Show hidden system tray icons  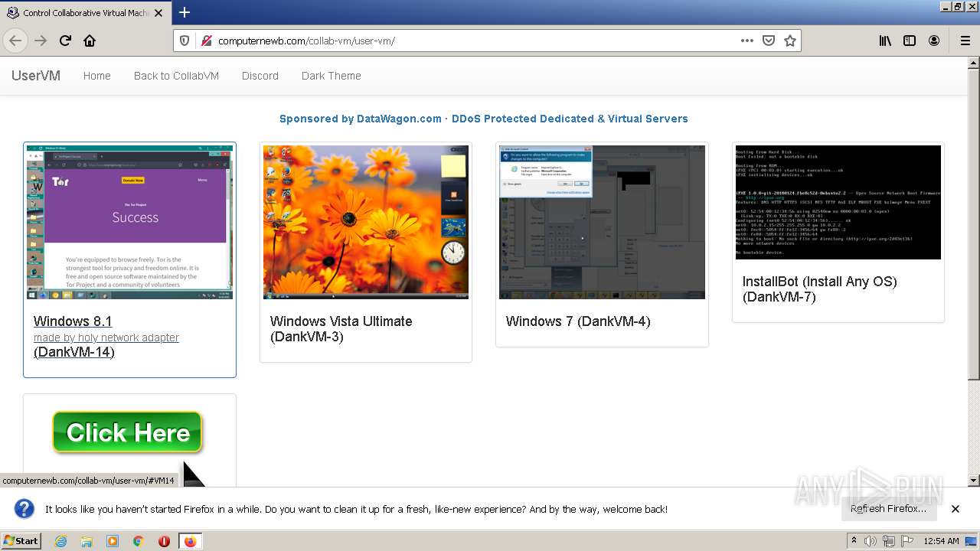click(x=854, y=541)
